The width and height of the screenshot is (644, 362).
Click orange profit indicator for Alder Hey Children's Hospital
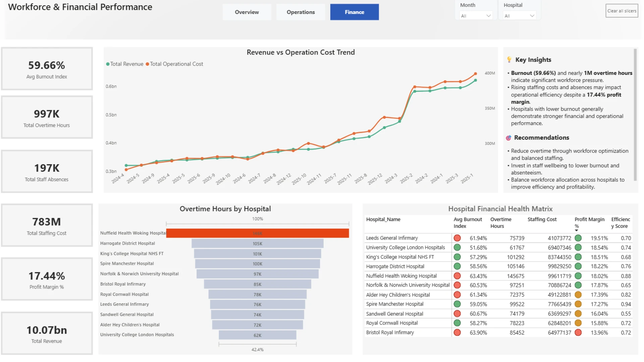(x=578, y=295)
